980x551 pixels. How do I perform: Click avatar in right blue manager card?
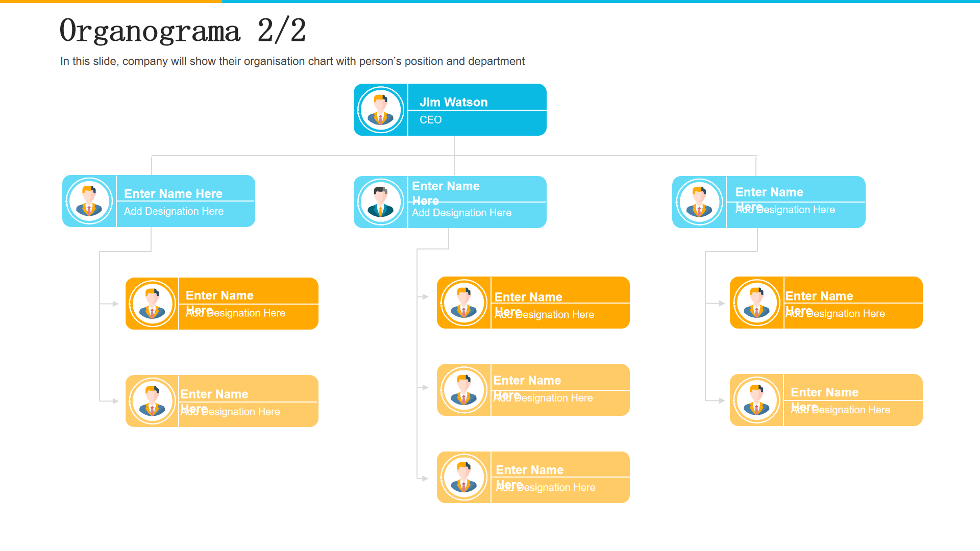[x=699, y=202]
